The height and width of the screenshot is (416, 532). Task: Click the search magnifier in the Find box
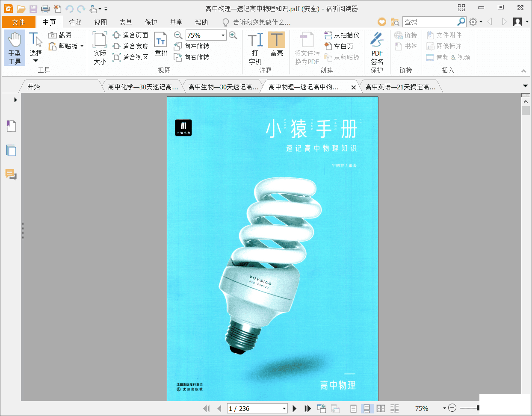click(x=461, y=21)
